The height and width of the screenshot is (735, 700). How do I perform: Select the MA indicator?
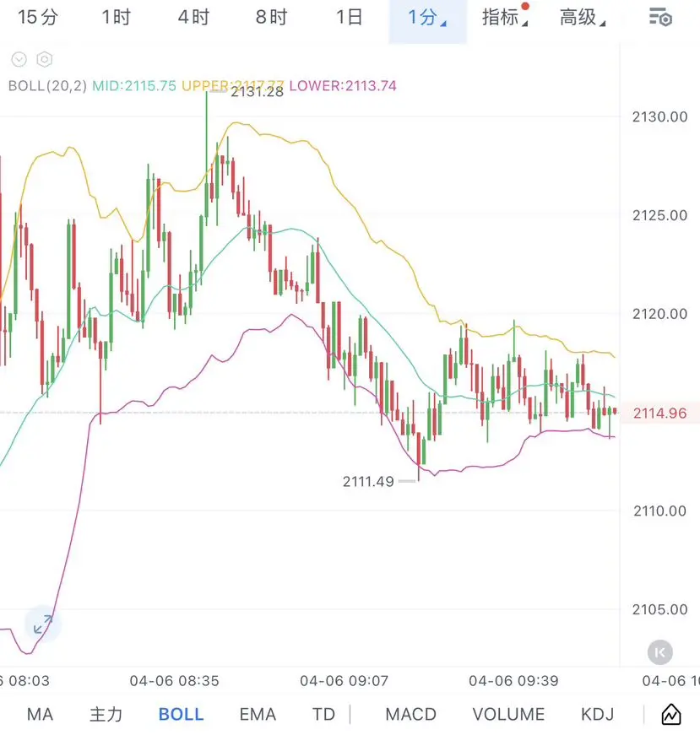pos(40,715)
